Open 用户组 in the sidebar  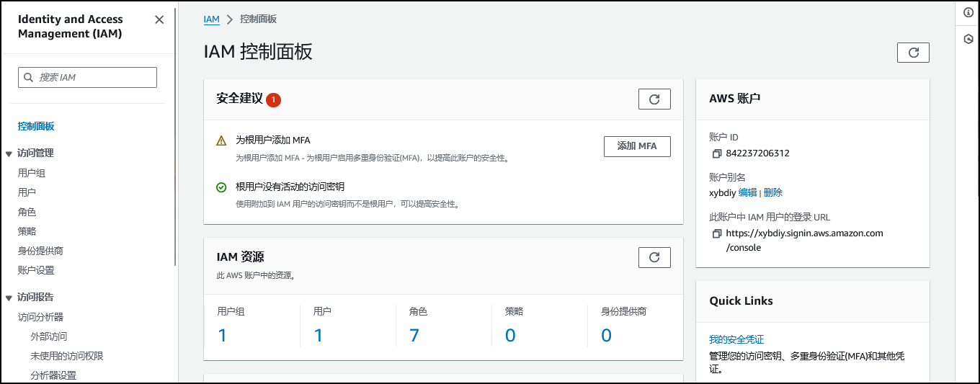pyautogui.click(x=32, y=173)
